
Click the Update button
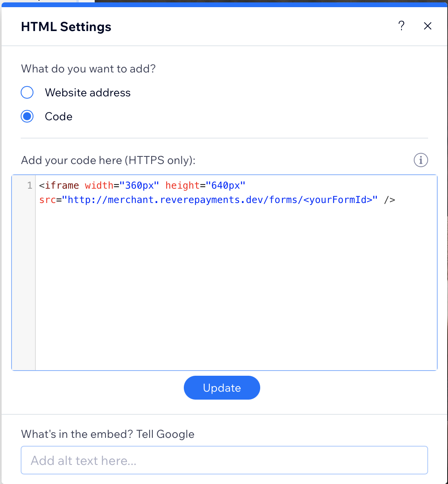click(222, 388)
